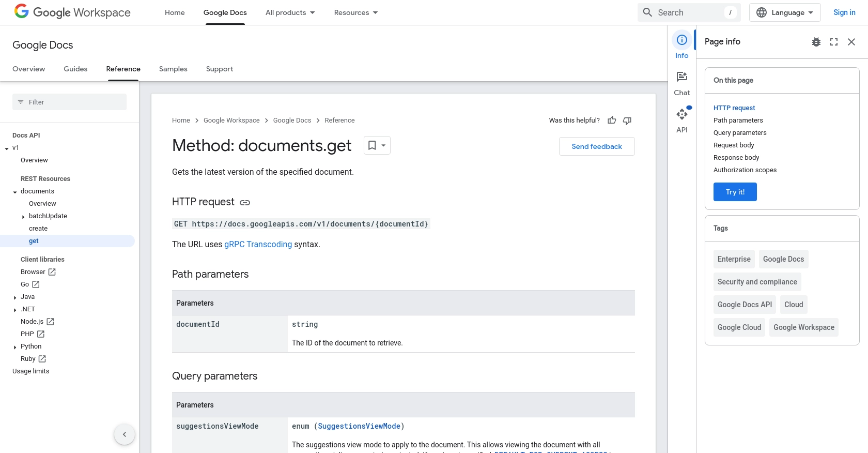
Task: Open Ruby client library external link
Action: point(42,359)
